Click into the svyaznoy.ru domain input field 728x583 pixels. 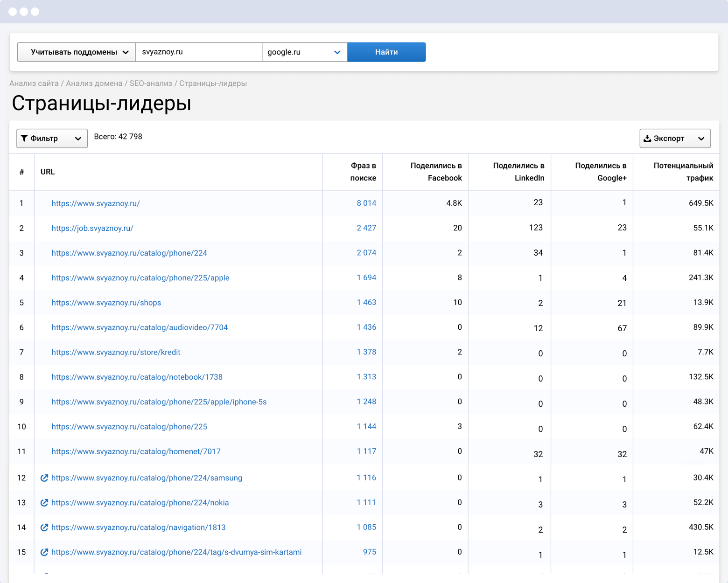point(199,52)
